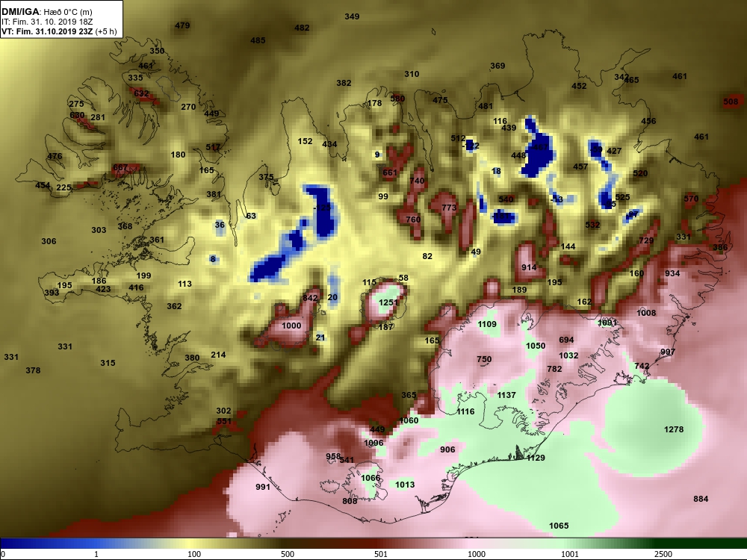Select the map value '760'

pos(413,220)
